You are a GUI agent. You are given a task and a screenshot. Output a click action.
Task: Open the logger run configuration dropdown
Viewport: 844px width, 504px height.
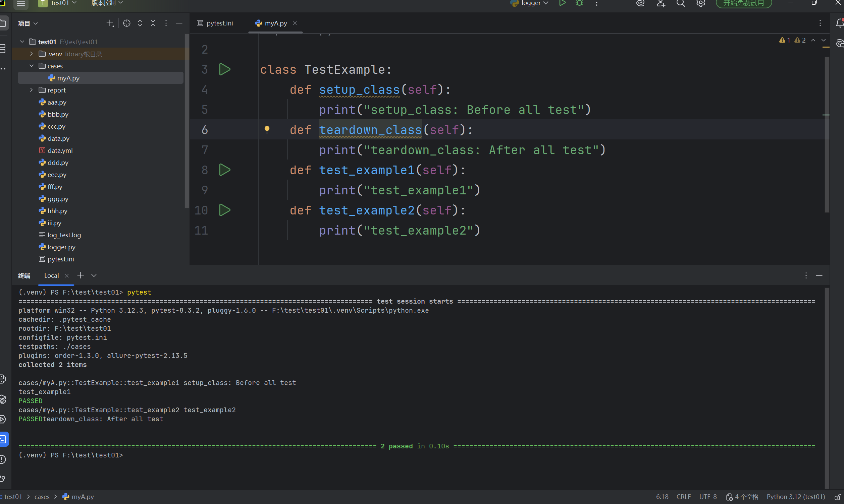[x=531, y=3]
